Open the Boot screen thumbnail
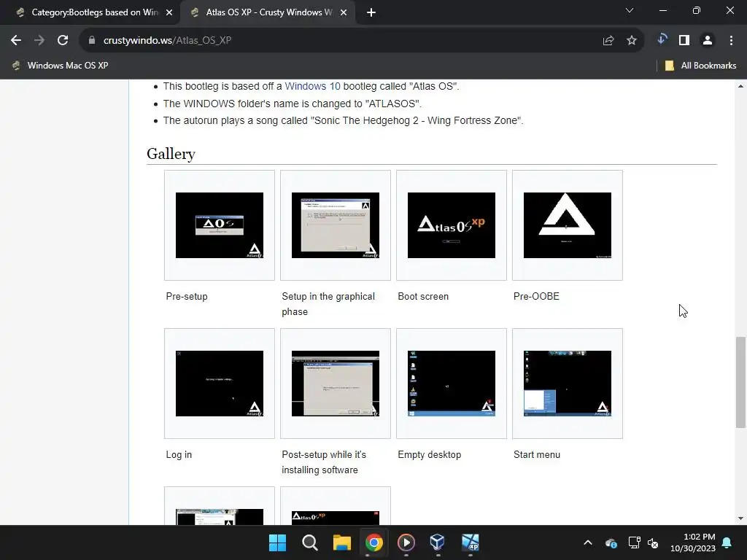The image size is (747, 560). (x=451, y=225)
